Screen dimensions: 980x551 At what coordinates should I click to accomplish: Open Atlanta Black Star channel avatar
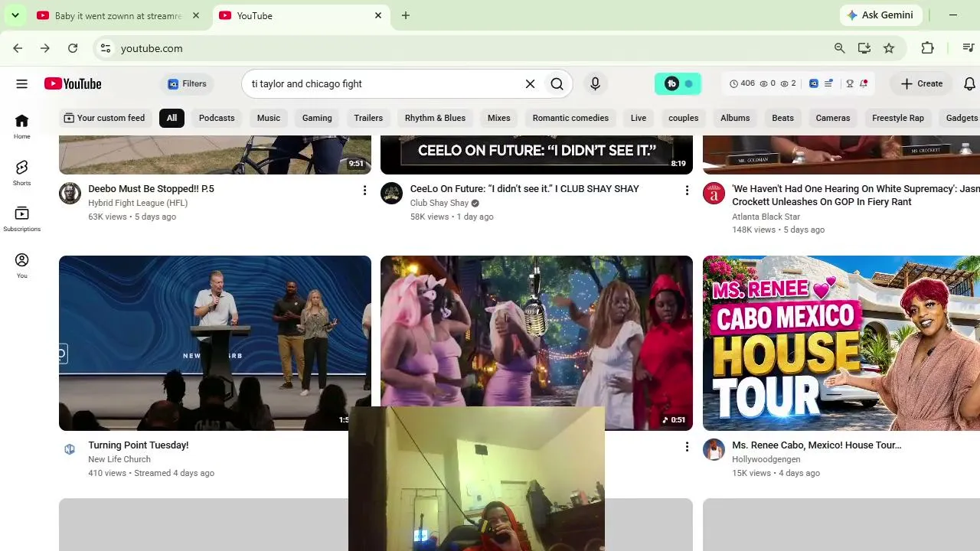(x=714, y=193)
